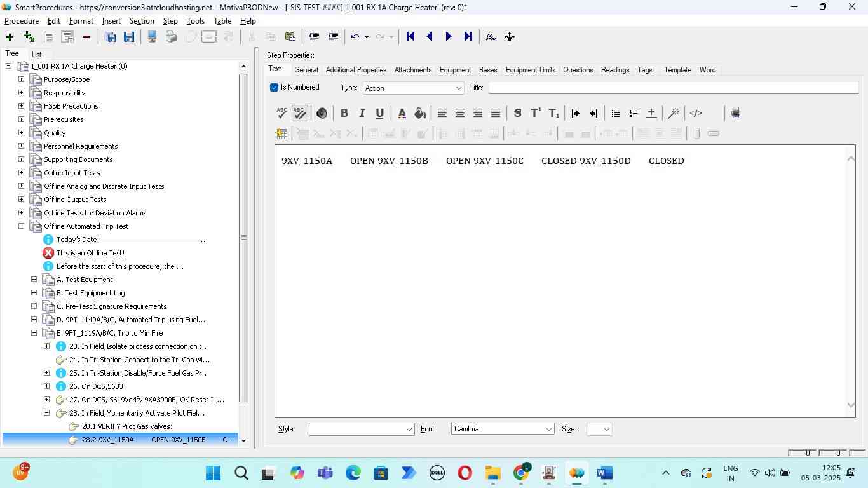Click the insert table icon
This screenshot has height=488, width=868.
pos(281,133)
